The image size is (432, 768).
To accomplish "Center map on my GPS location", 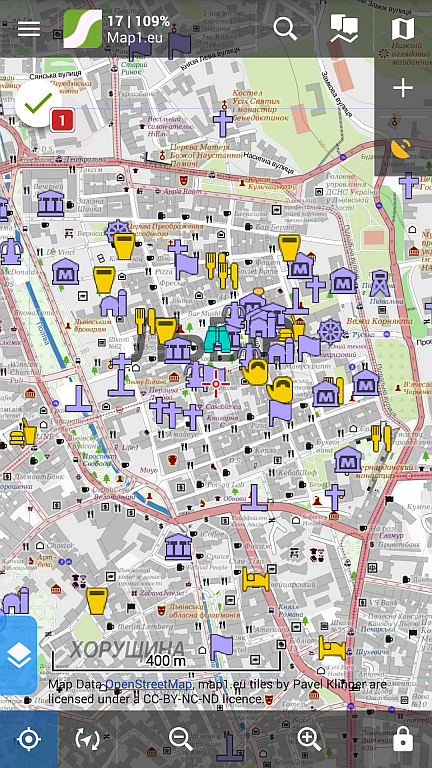I will click(x=29, y=739).
